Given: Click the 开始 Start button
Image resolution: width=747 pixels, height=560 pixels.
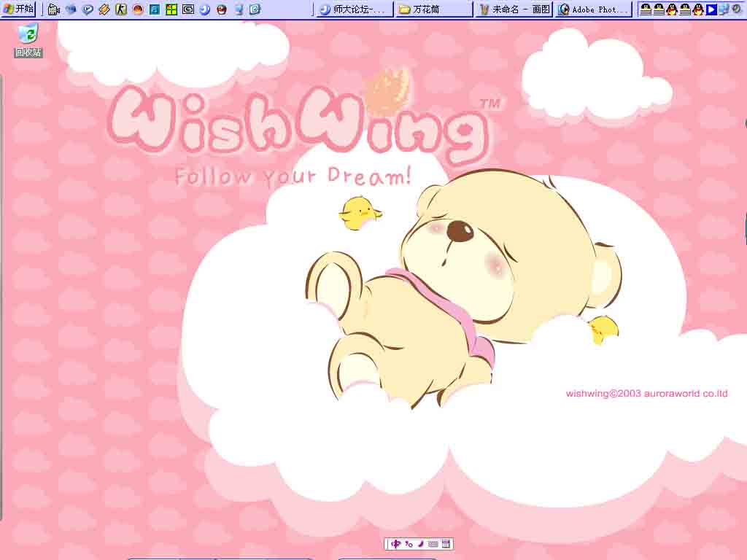Looking at the screenshot, I should click(18, 9).
